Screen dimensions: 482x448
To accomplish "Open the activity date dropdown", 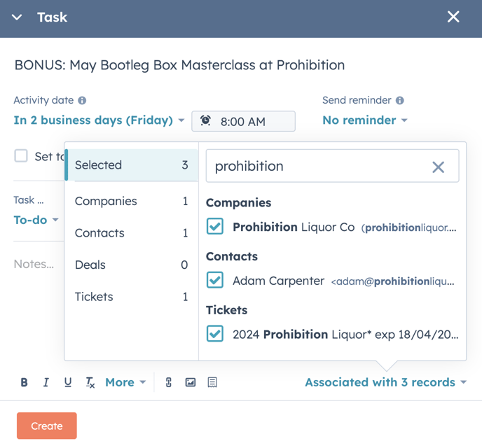I will point(99,120).
